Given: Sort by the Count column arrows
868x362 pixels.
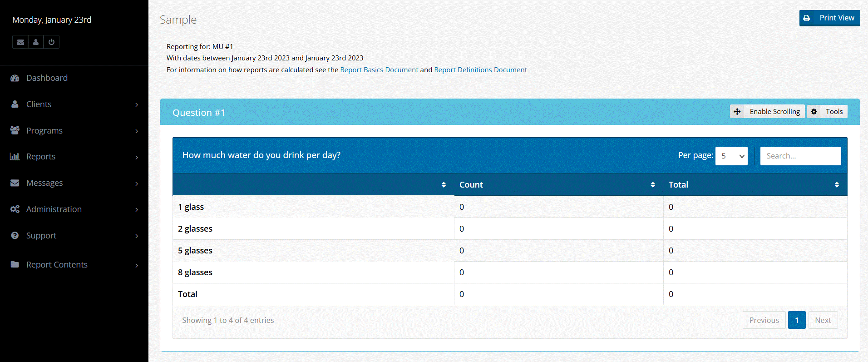Looking at the screenshot, I should pos(652,185).
